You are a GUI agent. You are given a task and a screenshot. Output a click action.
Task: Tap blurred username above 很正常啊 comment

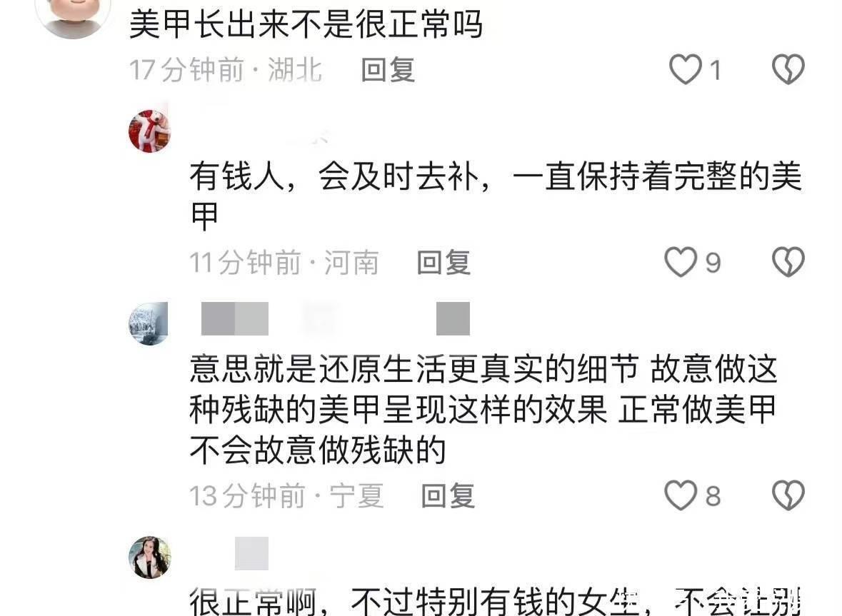coord(251,552)
